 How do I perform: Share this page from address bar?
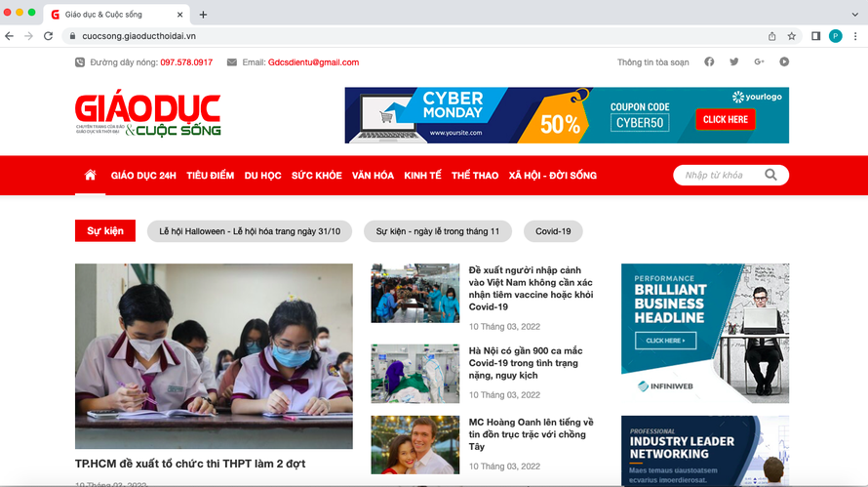point(771,36)
